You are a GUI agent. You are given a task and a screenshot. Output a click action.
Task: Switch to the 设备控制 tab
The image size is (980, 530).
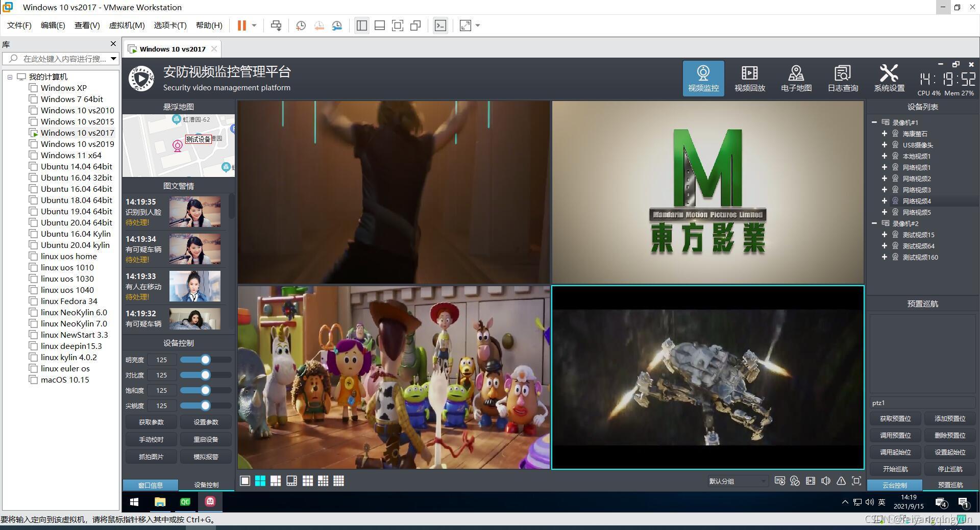coord(206,485)
